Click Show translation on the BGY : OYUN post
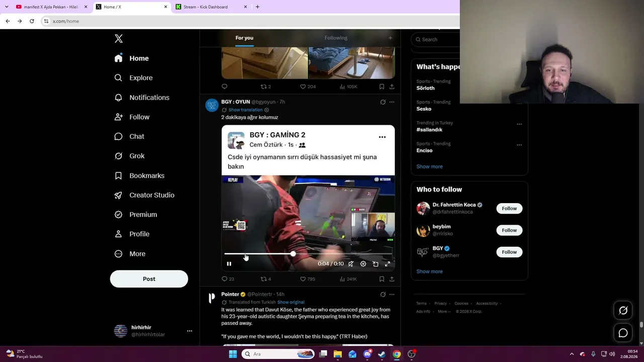 (x=246, y=110)
